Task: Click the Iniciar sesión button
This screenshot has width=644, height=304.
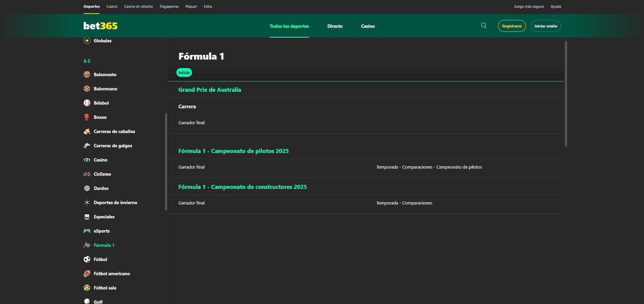Action: pyautogui.click(x=546, y=26)
